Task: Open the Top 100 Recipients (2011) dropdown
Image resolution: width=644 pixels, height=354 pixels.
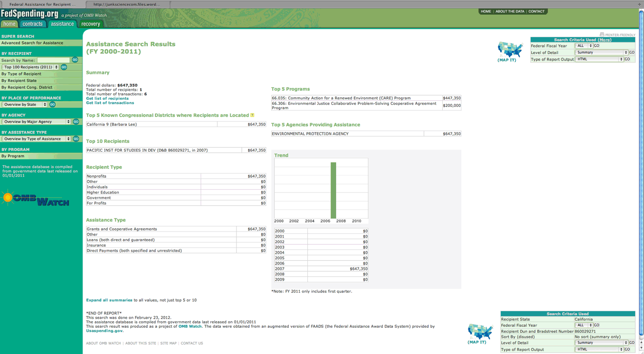Action: coord(30,67)
